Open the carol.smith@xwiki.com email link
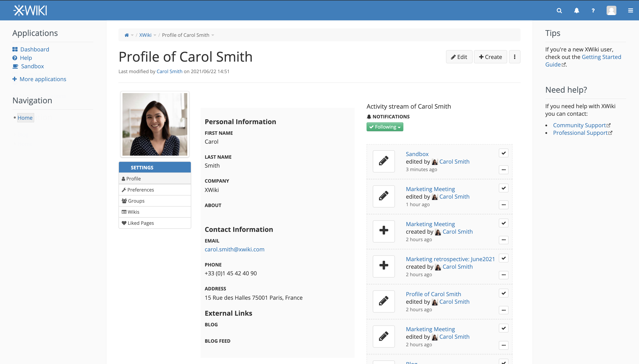Screen dimensions: 639x364 tap(235, 249)
